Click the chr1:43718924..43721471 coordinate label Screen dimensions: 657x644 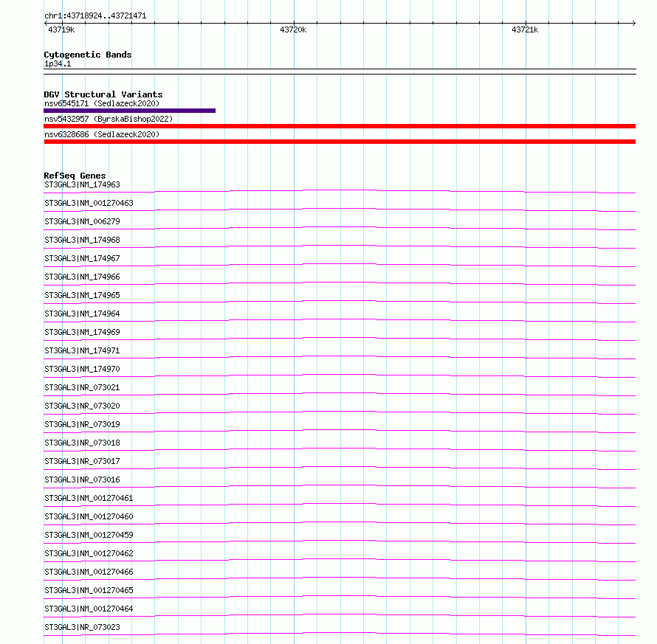tap(95, 16)
